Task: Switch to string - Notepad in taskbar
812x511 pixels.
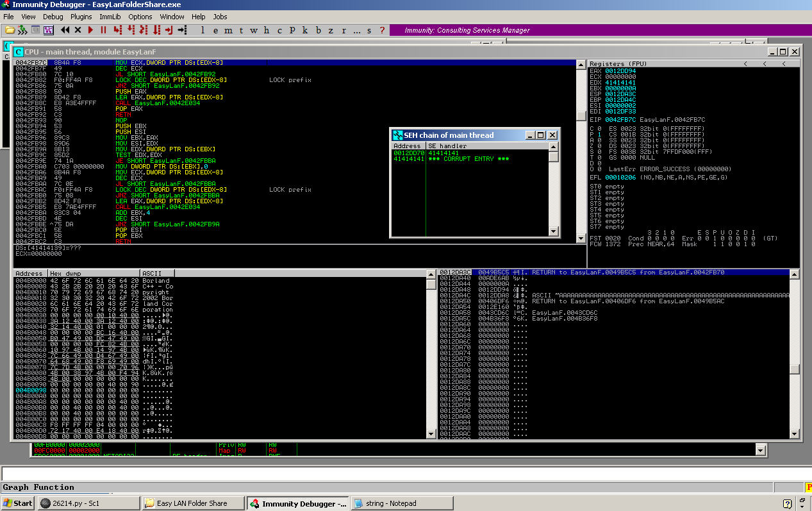Action: click(402, 503)
